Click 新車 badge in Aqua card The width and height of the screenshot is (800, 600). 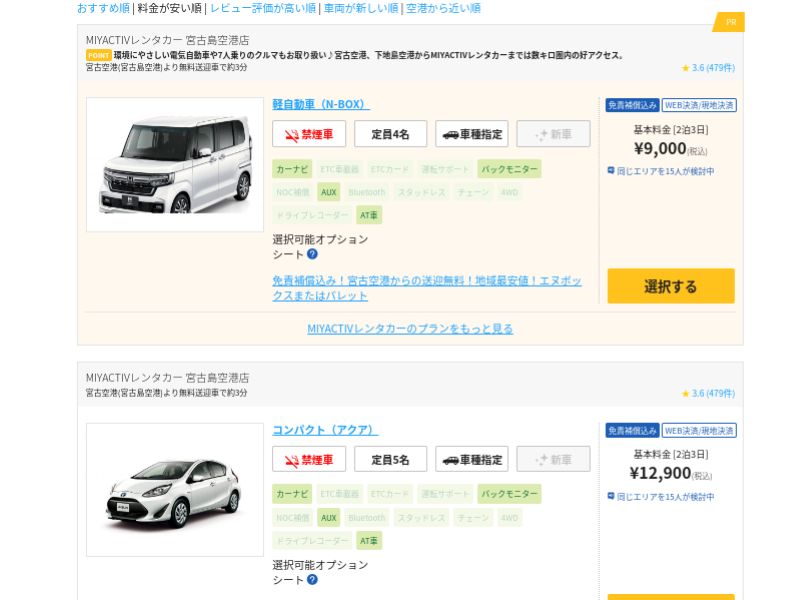point(554,459)
